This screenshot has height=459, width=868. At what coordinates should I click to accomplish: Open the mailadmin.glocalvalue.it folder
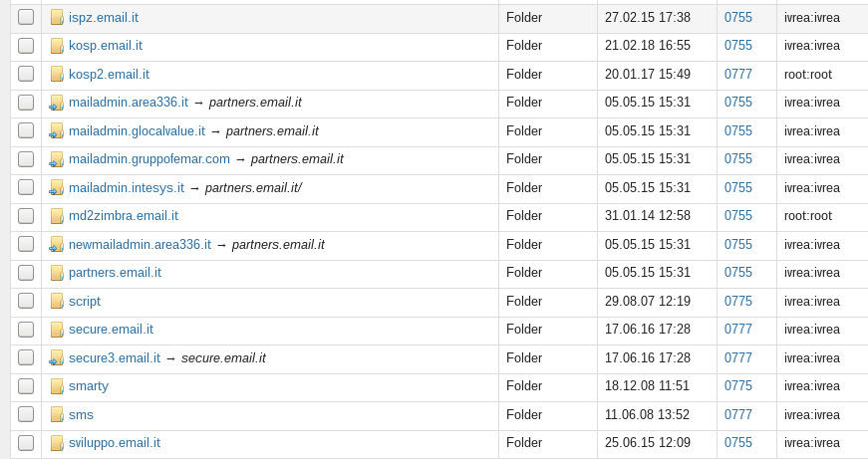coord(137,131)
